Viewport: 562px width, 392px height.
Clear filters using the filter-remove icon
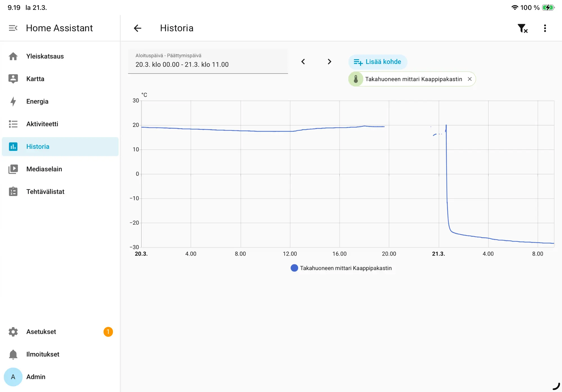[x=522, y=28]
